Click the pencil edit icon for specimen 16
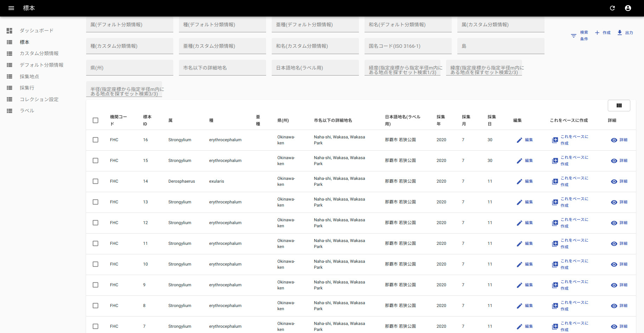The width and height of the screenshot is (644, 333). pyautogui.click(x=519, y=140)
